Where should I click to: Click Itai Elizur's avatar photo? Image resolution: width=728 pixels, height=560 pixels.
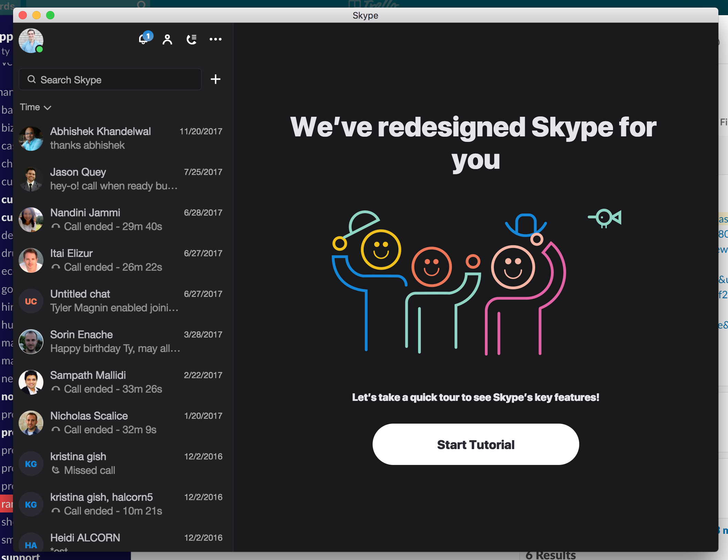[x=31, y=260]
